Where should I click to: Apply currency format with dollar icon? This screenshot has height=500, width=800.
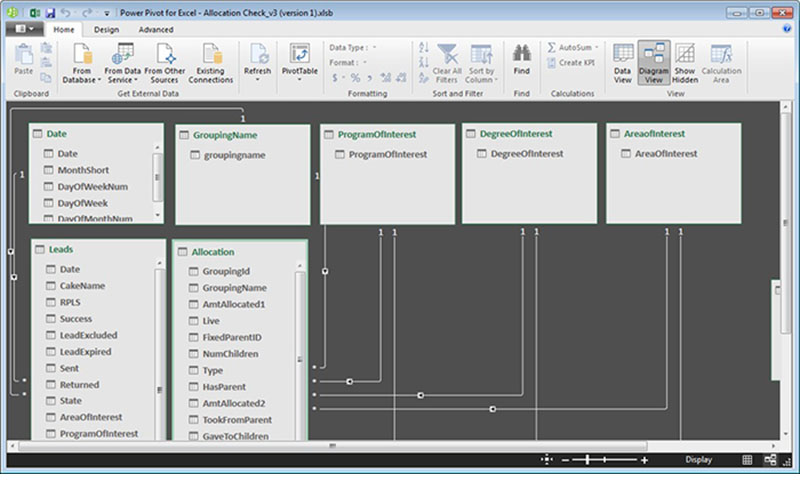[x=335, y=78]
